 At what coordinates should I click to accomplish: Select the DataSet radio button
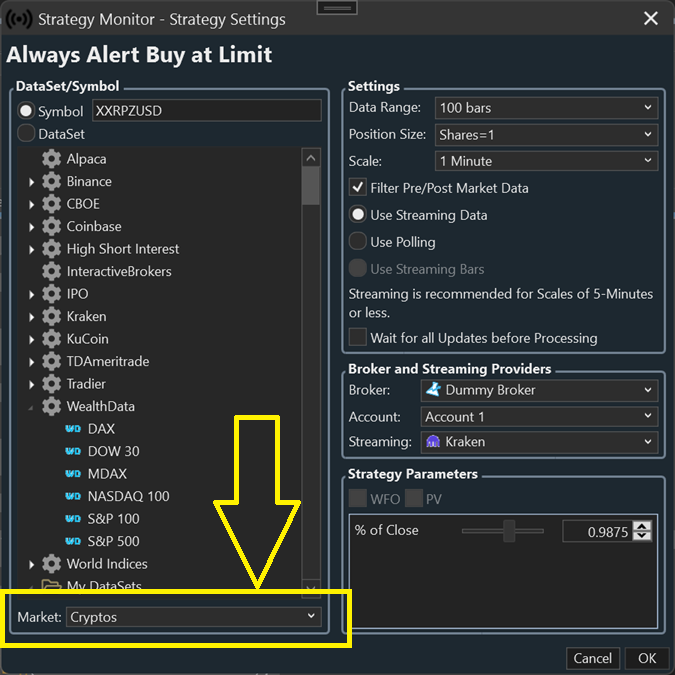click(x=26, y=133)
